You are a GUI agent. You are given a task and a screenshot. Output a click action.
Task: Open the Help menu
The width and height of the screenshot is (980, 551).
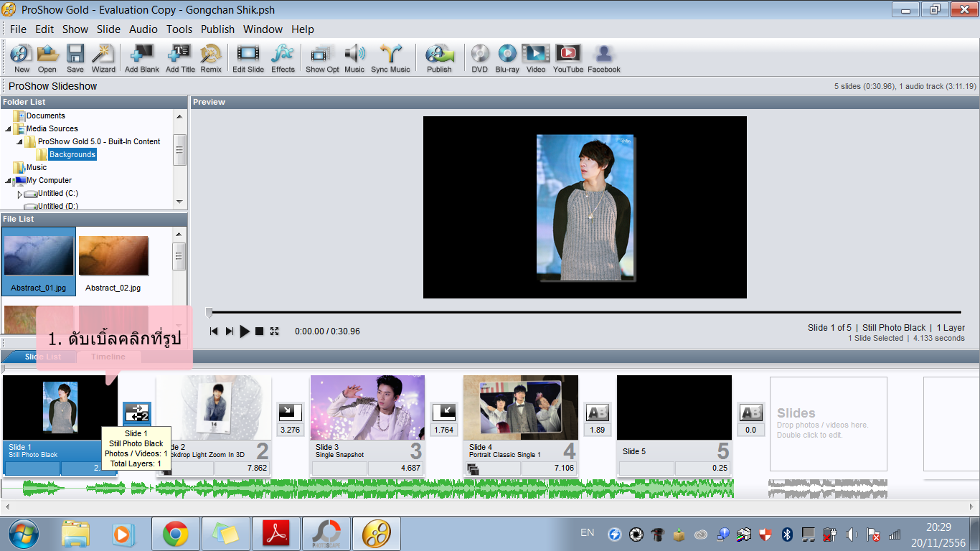coord(303,29)
